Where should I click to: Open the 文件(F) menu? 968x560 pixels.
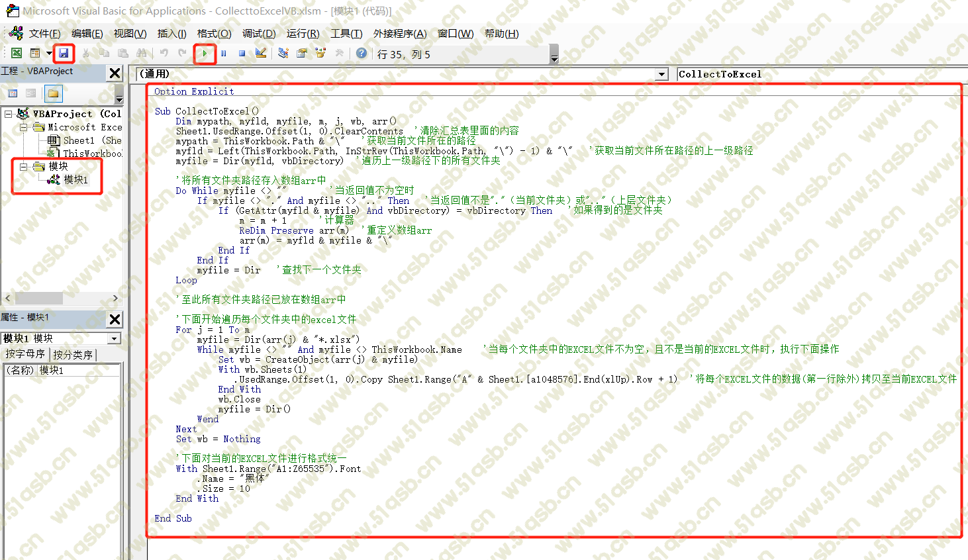coord(45,34)
